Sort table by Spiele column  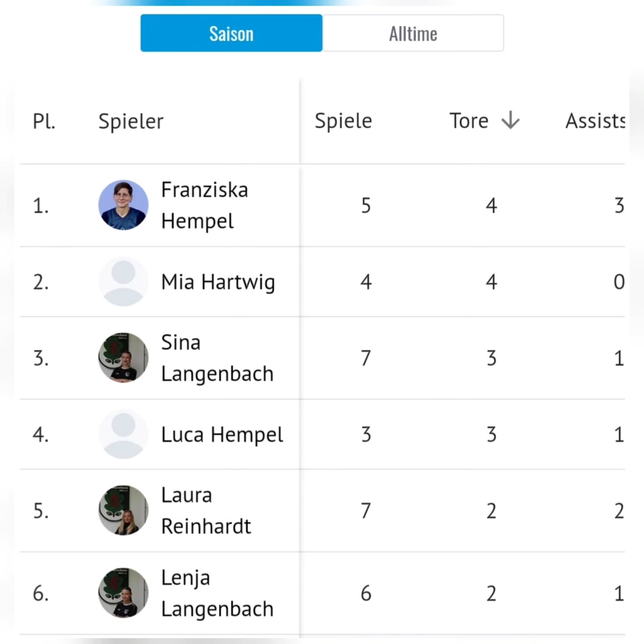[x=343, y=121]
